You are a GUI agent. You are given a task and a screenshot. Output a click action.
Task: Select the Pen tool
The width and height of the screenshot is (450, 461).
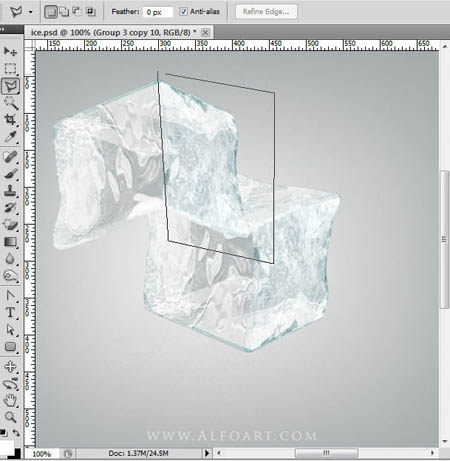pos(10,296)
